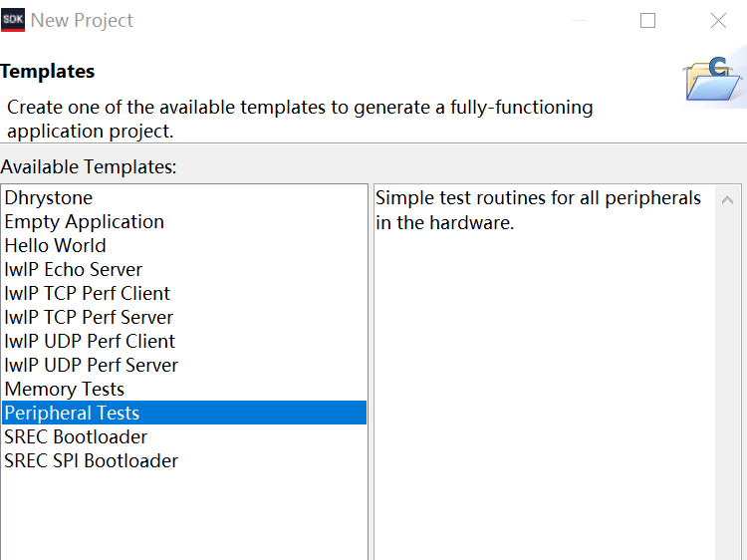Viewport: 747px width, 560px height.
Task: Maximize the New Project window
Action: coord(648,20)
